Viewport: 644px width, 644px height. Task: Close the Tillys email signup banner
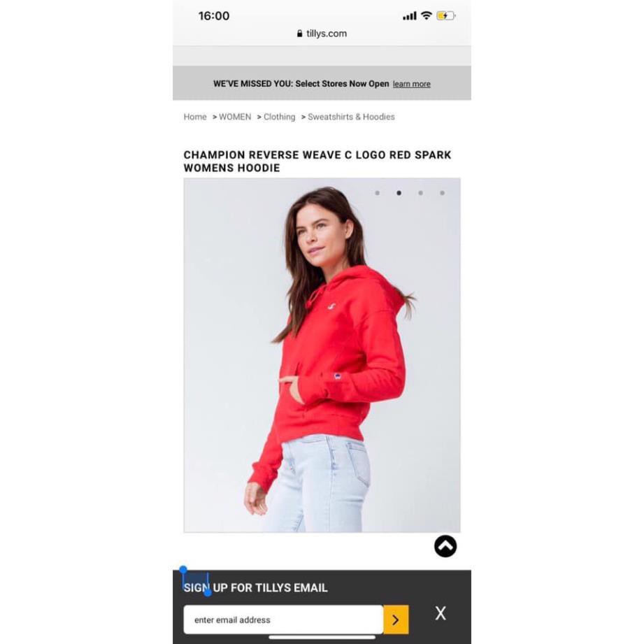[441, 613]
